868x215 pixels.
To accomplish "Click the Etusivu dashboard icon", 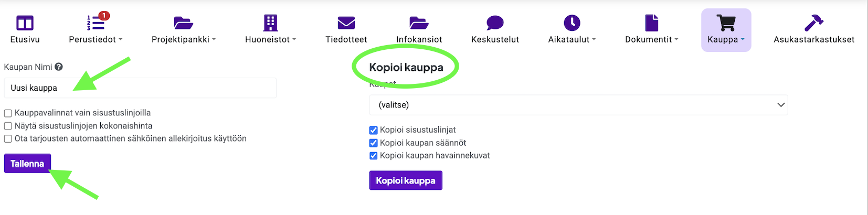I will pyautogui.click(x=25, y=23).
